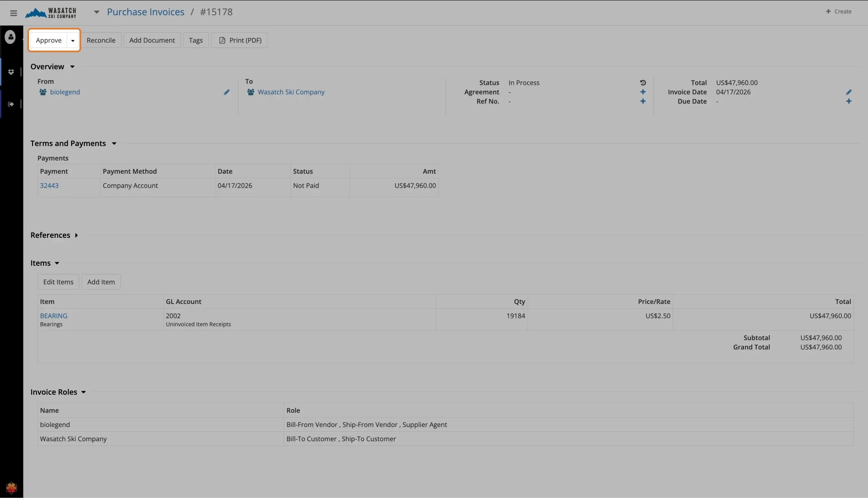
Task: Open payment 32443
Action: point(49,185)
